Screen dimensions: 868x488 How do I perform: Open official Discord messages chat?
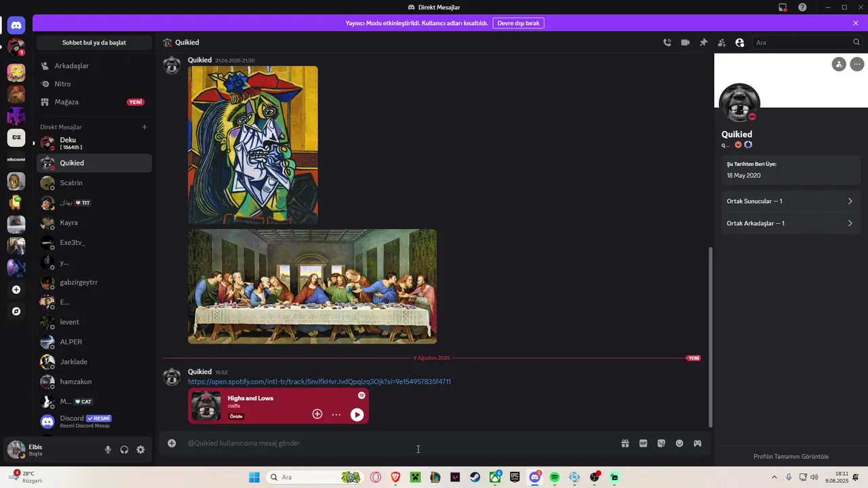(94, 422)
